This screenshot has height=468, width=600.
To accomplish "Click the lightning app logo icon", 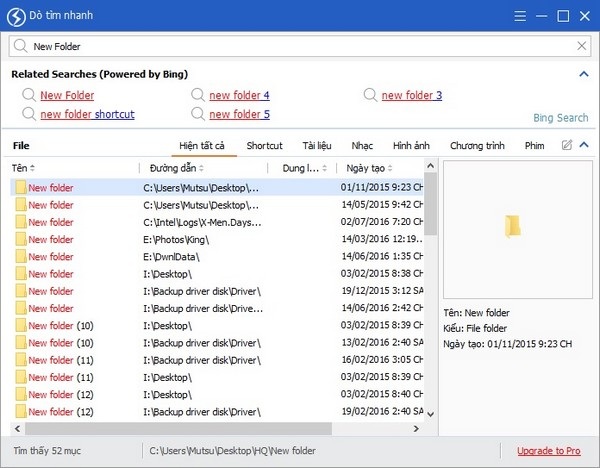I will [16, 17].
